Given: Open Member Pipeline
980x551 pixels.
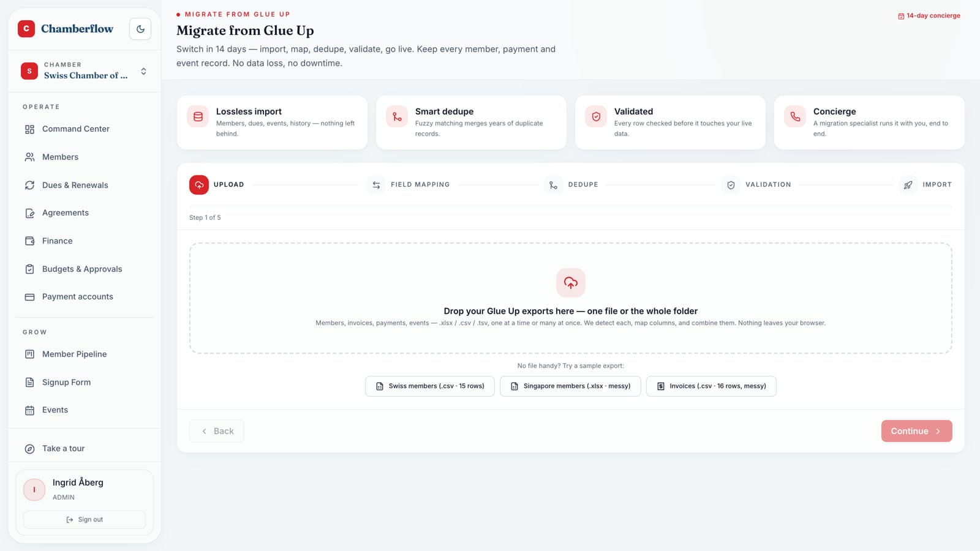Looking at the screenshot, I should pyautogui.click(x=84, y=354).
